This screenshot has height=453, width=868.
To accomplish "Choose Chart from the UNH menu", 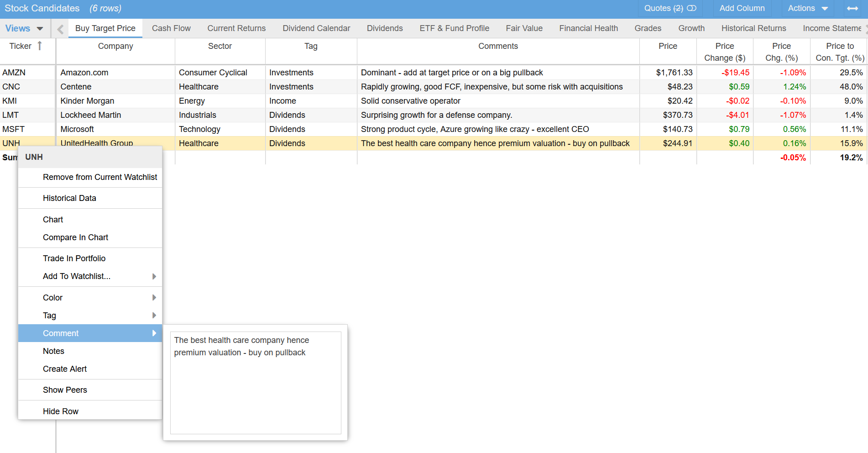I will click(90, 220).
